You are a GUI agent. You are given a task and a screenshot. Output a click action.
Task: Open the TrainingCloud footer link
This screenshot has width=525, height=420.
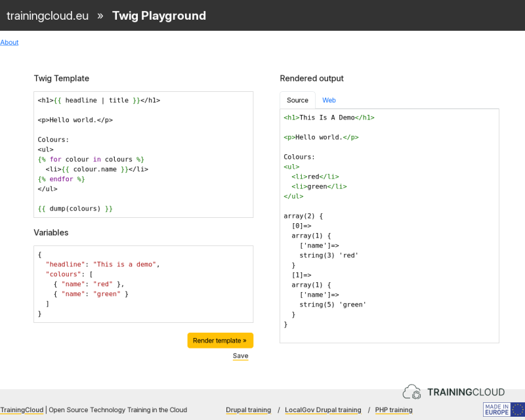22,409
